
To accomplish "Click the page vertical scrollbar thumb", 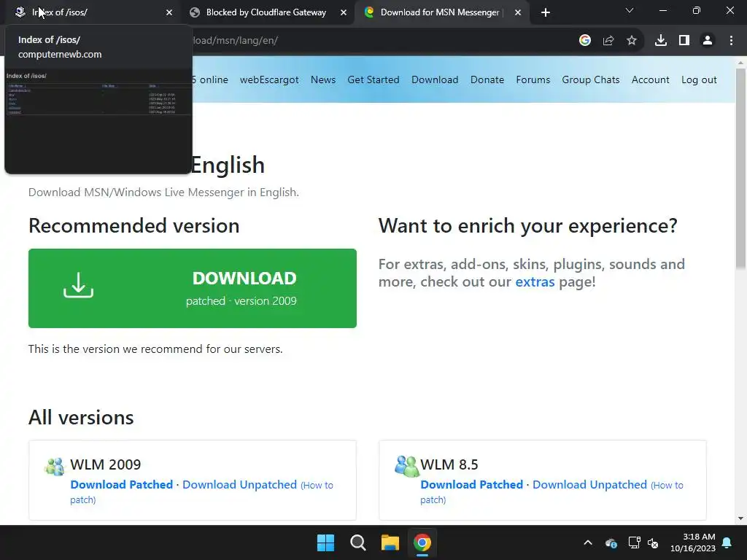I will point(741,168).
